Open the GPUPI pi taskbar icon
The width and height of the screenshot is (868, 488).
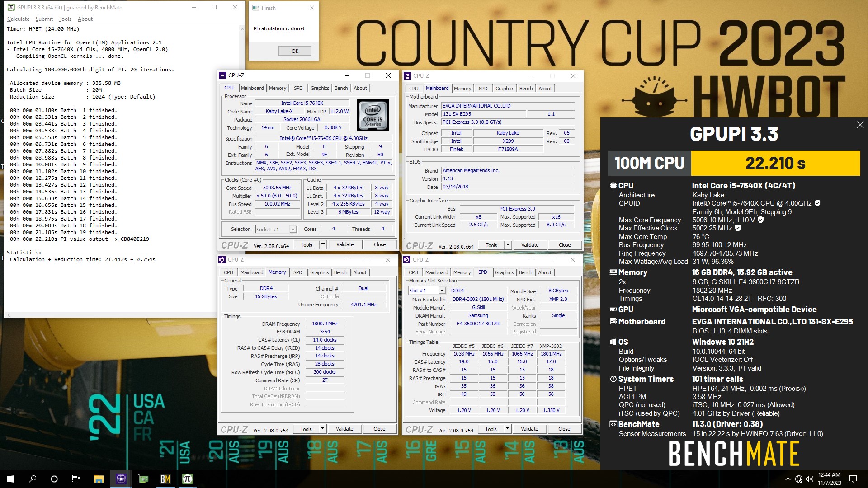tap(187, 479)
